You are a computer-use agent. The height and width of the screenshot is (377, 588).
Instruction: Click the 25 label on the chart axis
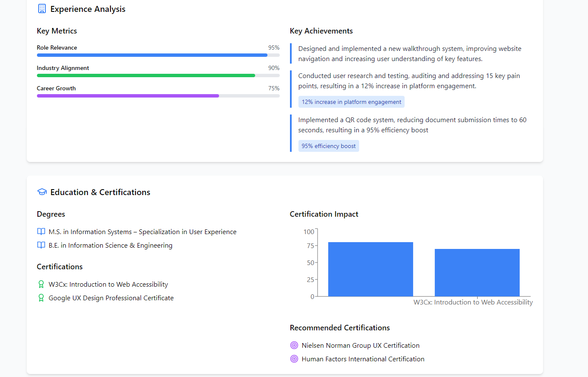pos(310,279)
